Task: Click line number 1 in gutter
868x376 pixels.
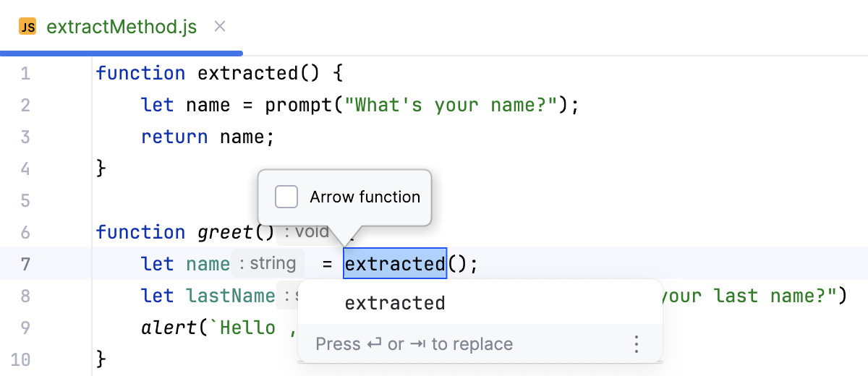Action: pos(25,73)
